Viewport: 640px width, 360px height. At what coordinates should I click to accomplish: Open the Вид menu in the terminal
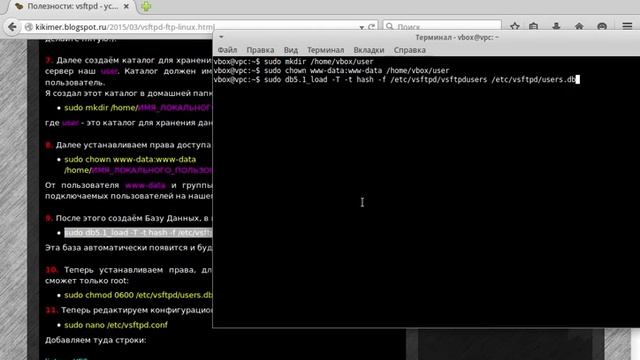(x=291, y=50)
